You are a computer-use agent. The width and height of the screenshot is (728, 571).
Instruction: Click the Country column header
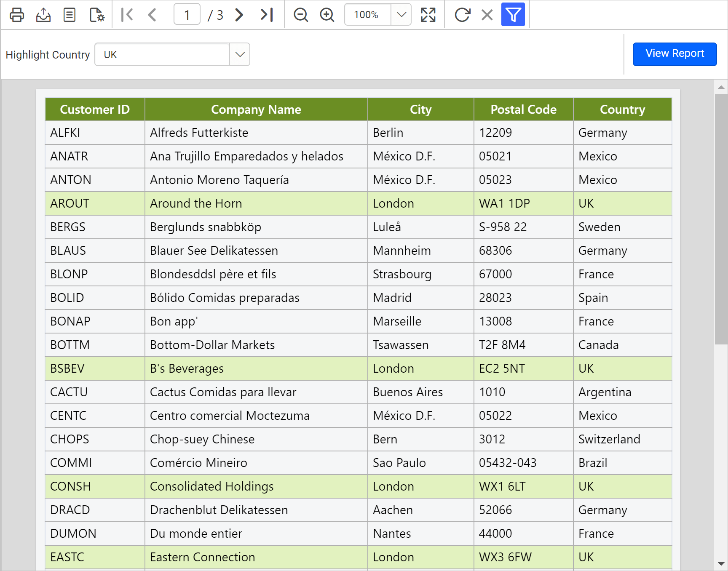coord(623,109)
